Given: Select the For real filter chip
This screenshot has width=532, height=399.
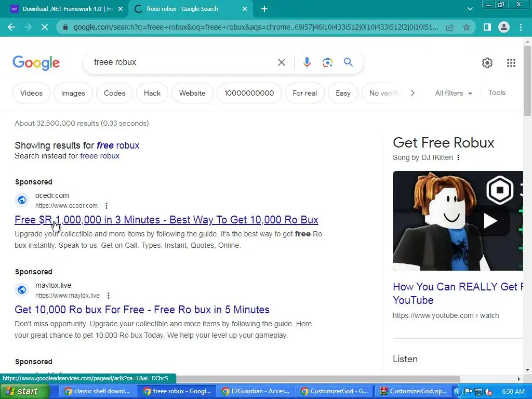Looking at the screenshot, I should (x=304, y=93).
